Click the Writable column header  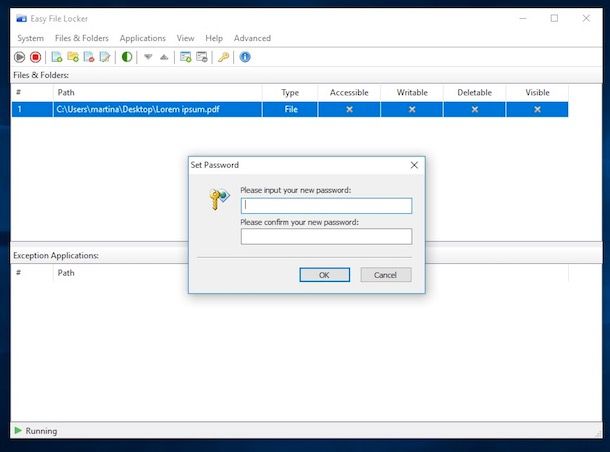[412, 93]
